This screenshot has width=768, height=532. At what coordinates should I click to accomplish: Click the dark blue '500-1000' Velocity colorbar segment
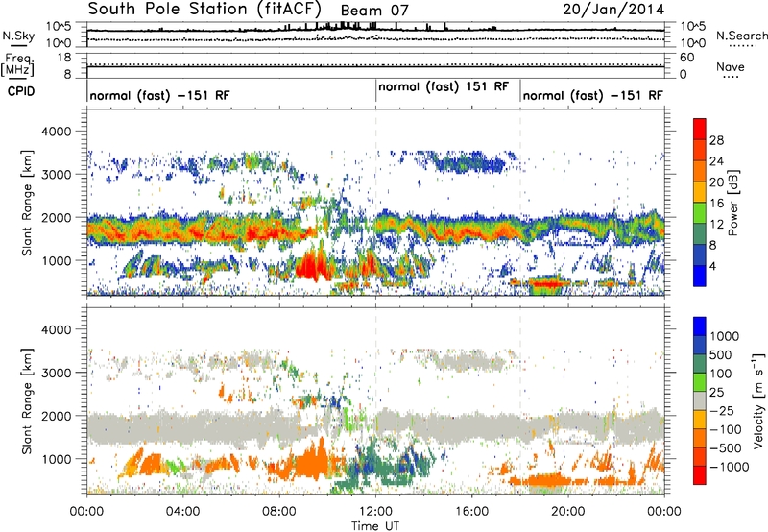pyautogui.click(x=700, y=345)
